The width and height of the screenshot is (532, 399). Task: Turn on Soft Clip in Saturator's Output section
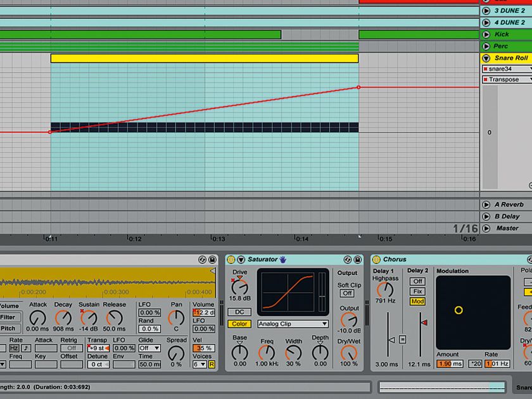[346, 293]
